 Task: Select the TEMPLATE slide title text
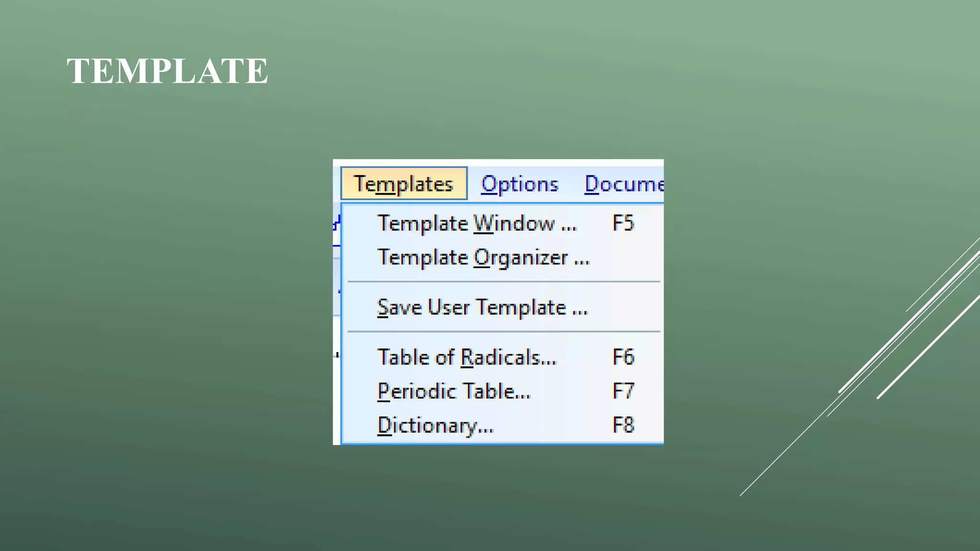pos(167,71)
